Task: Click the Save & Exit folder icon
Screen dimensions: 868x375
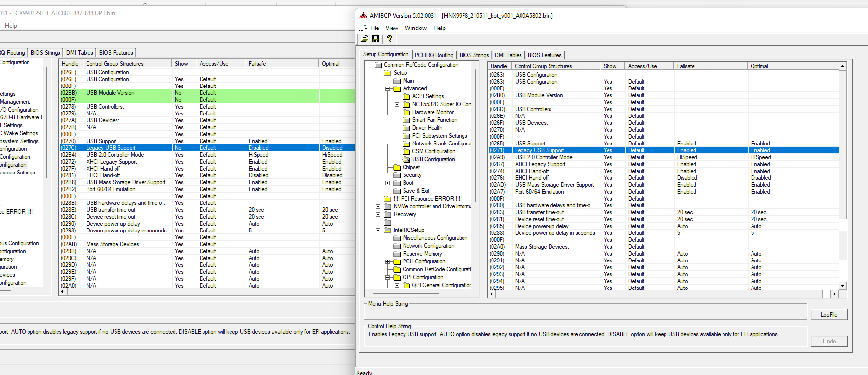Action: click(x=397, y=191)
